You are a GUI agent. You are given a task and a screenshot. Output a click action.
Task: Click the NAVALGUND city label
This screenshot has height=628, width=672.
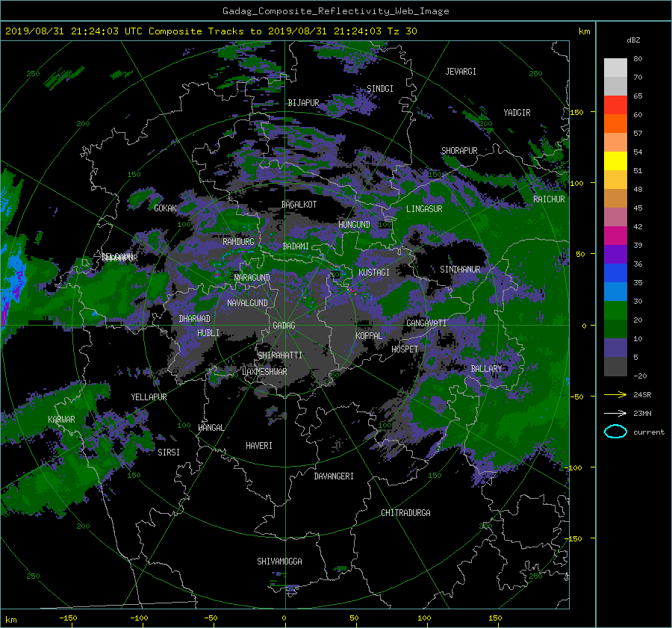pyautogui.click(x=247, y=303)
